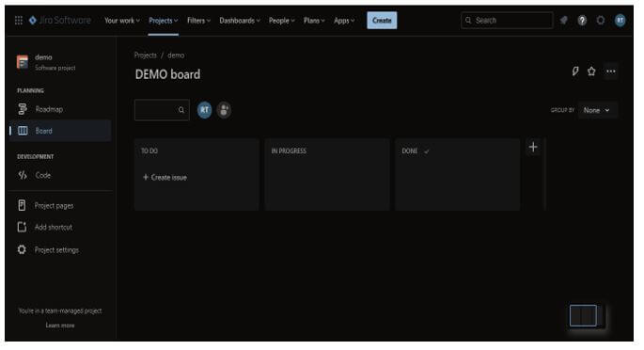Open the Filters dropdown menu
This screenshot has height=350, width=644.
[x=198, y=21]
